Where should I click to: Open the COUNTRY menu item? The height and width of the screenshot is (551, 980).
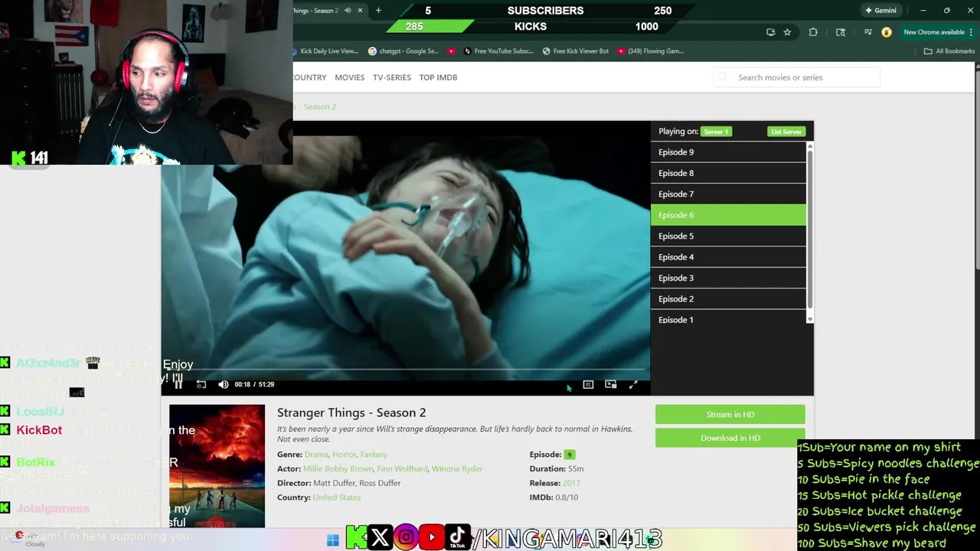click(x=309, y=77)
